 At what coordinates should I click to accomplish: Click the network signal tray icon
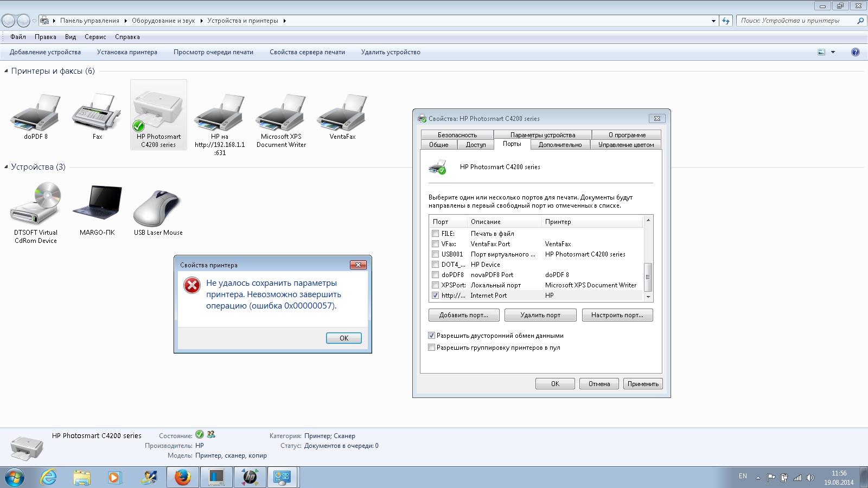pos(797,478)
